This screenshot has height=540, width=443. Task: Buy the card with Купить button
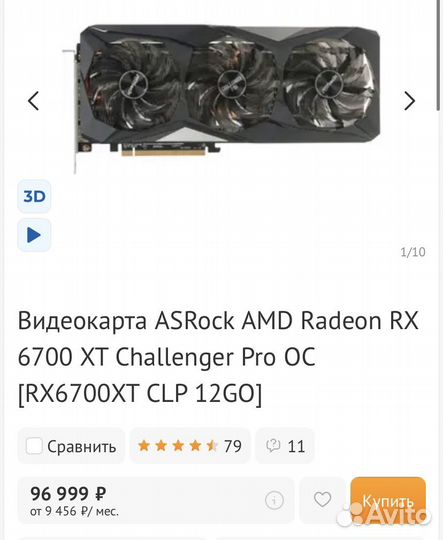(388, 500)
